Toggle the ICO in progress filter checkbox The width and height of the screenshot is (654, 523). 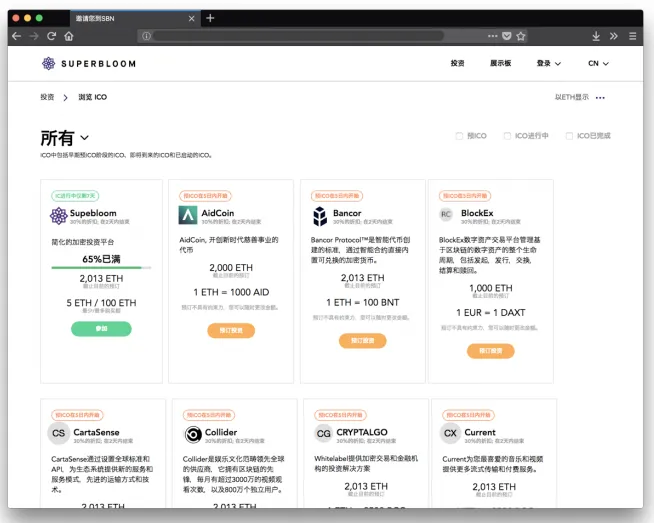(x=507, y=136)
